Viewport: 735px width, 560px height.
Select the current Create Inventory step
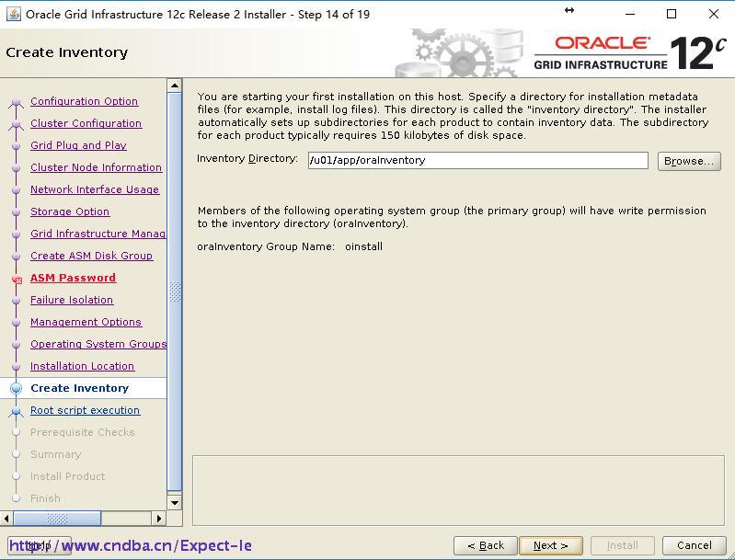[x=79, y=388]
